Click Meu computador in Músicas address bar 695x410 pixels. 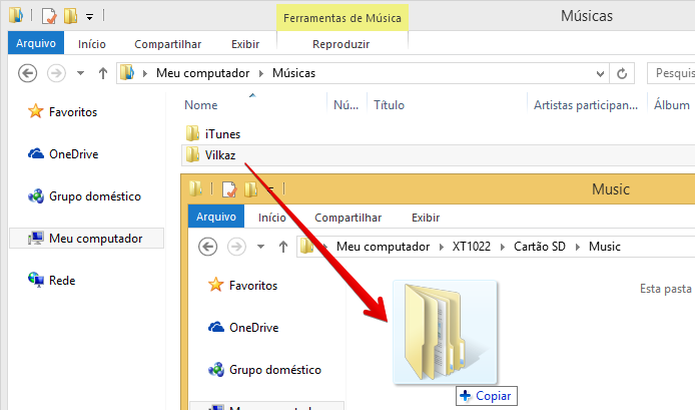[x=203, y=73]
